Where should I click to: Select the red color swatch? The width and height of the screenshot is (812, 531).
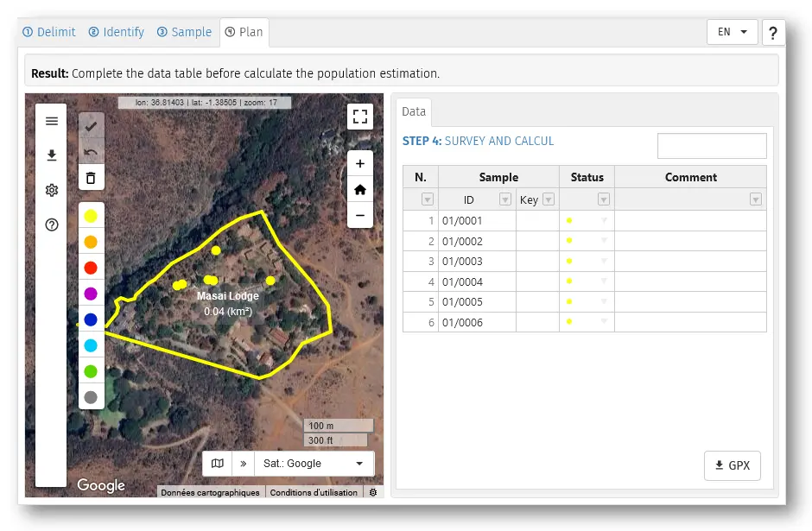(91, 268)
